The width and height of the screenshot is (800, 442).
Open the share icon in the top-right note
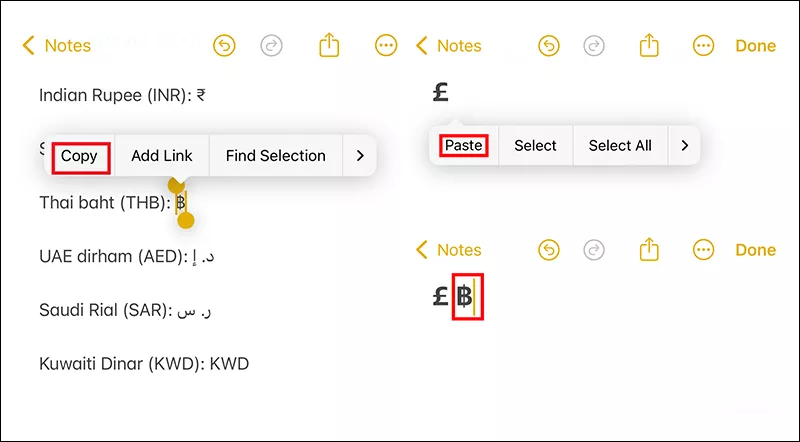[x=649, y=45]
